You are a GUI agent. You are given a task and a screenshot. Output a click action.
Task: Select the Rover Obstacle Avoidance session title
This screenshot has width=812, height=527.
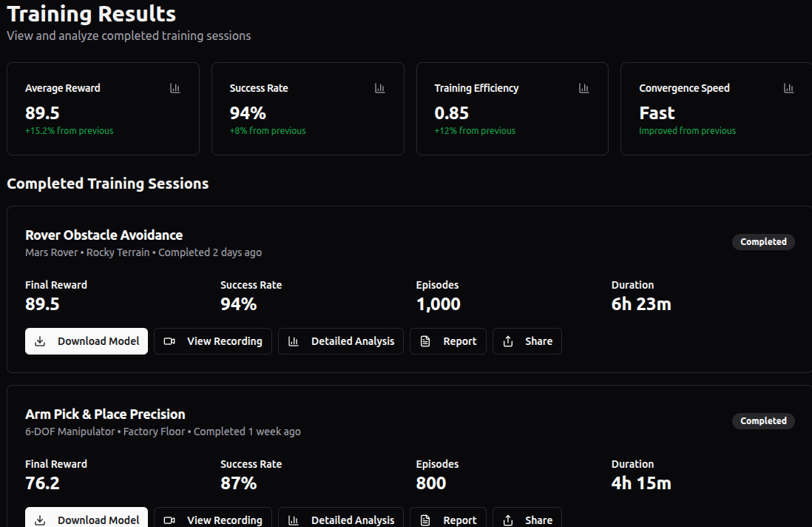coord(104,235)
